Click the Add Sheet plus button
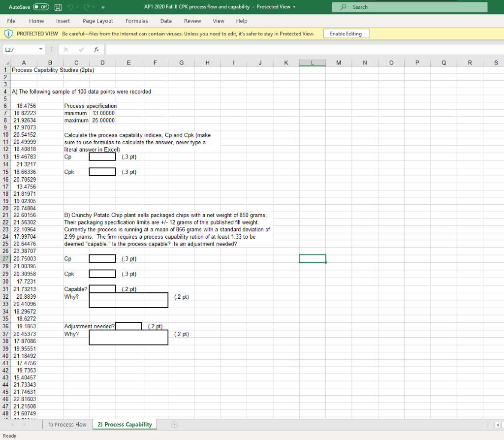 174,424
